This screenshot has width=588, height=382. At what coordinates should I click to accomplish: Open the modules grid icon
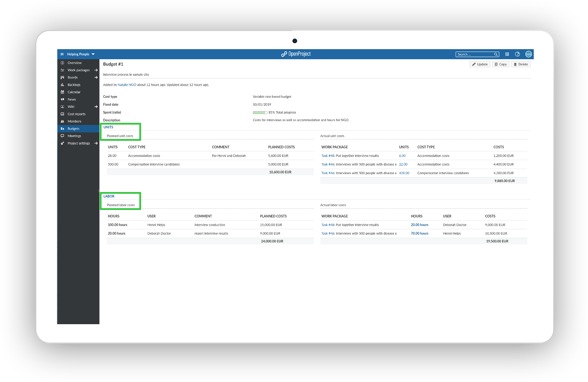(507, 54)
